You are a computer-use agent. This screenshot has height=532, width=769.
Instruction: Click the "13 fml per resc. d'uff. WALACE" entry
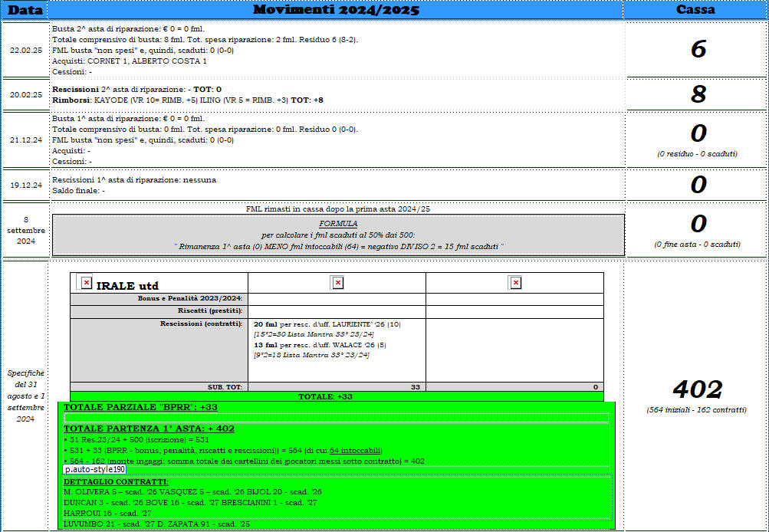tap(320, 345)
